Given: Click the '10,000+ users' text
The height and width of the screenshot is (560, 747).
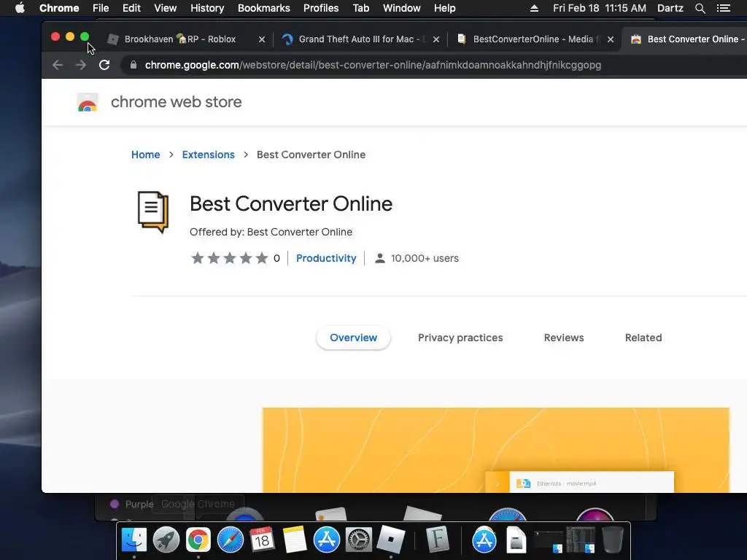Looking at the screenshot, I should (425, 258).
